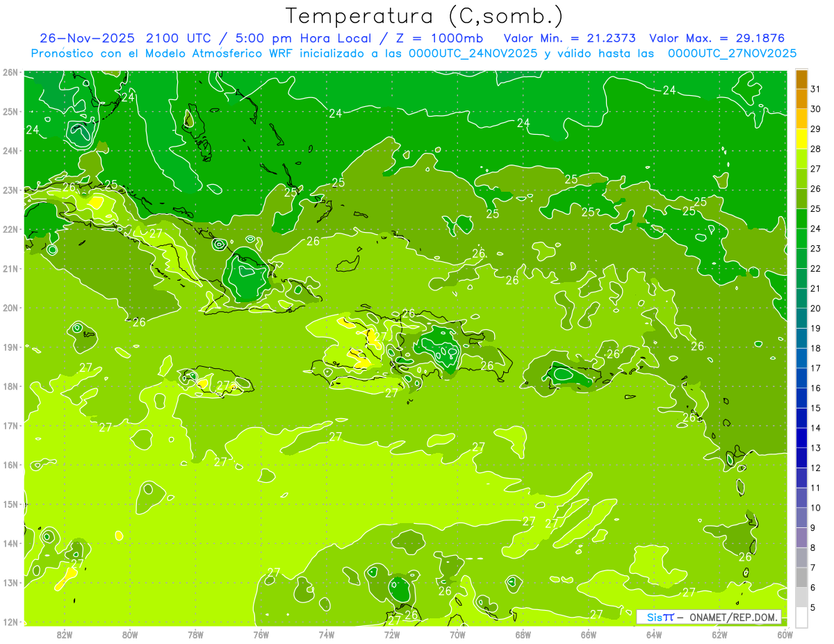This screenshot has width=834, height=644.
Task: Click the 12N latitude axis label
Action: pos(10,622)
